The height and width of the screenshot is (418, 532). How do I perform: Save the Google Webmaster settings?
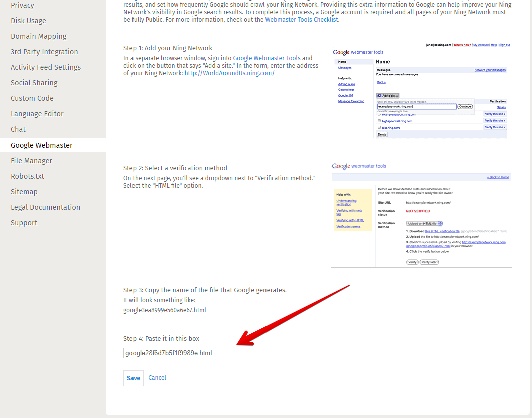click(134, 378)
